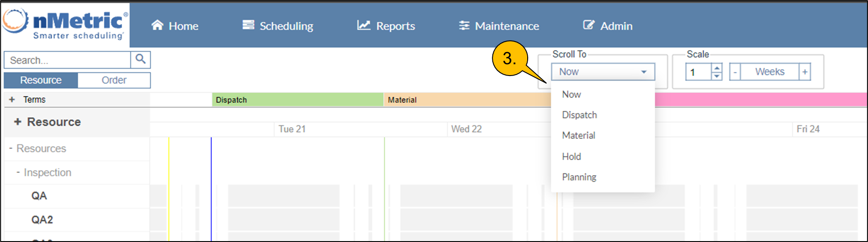Viewport: 868px width, 242px height.
Task: Click the Scheduling list icon
Action: pos(248,25)
